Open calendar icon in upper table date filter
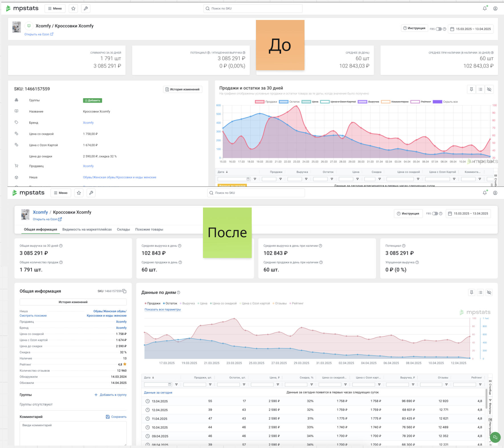The width and height of the screenshot is (504, 448). point(248,179)
